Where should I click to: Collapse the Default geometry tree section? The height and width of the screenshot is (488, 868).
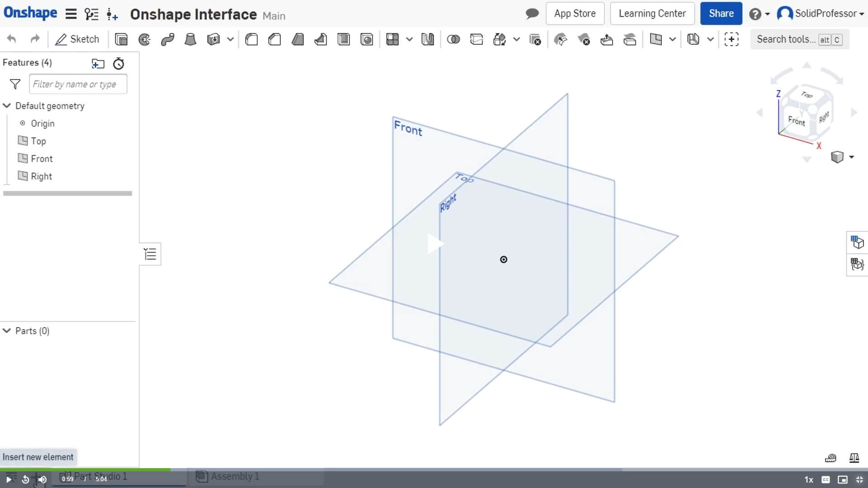(6, 106)
